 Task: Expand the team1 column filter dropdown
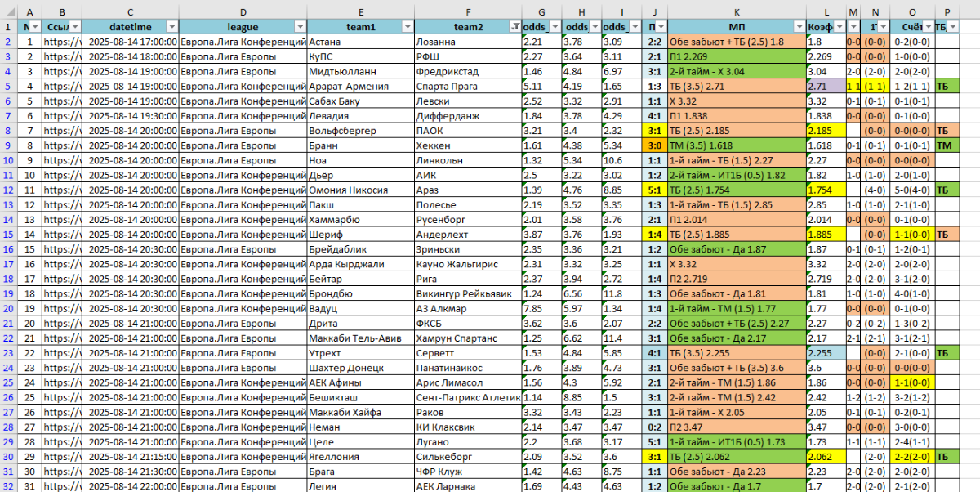406,27
